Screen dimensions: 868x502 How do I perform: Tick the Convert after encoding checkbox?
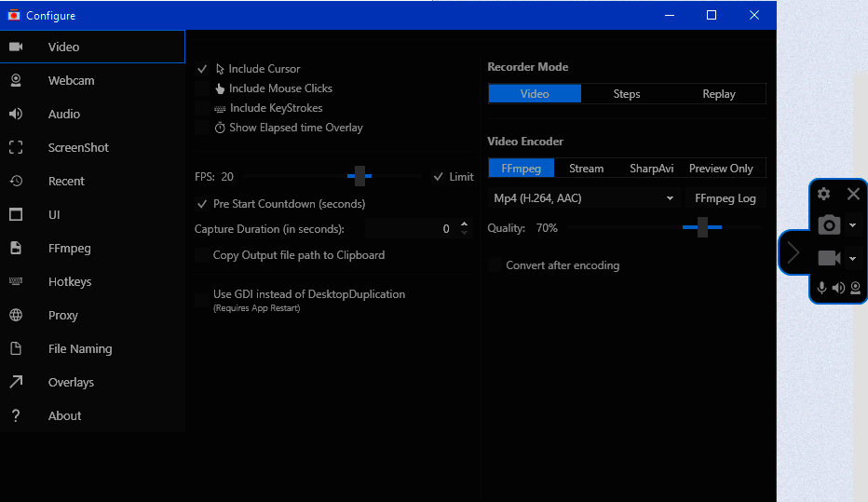pyautogui.click(x=495, y=265)
